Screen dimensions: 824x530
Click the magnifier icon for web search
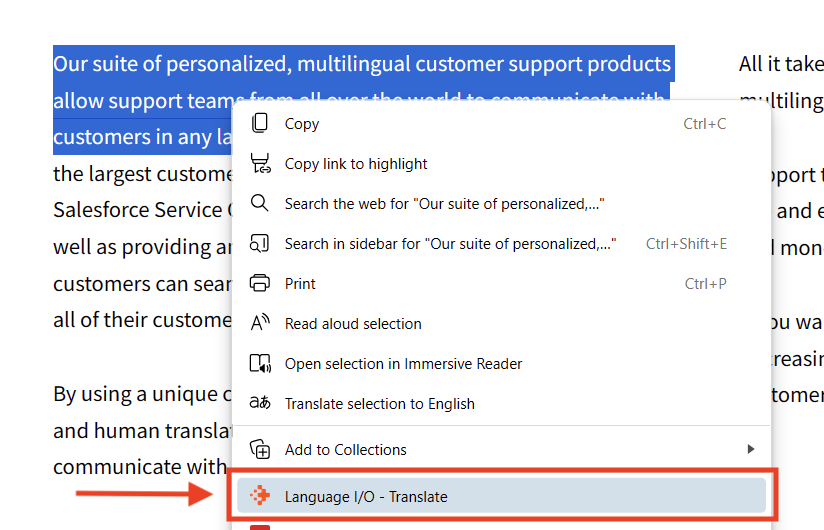coord(260,203)
